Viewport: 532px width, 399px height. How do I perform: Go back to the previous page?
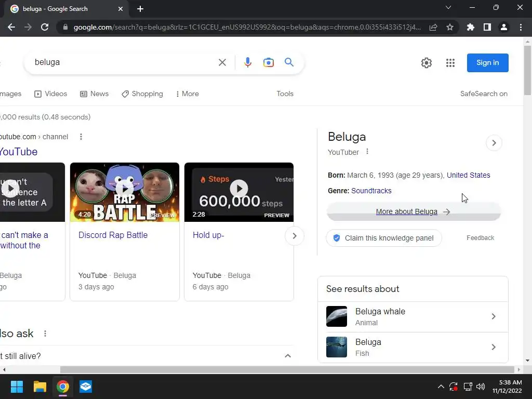coord(11,27)
